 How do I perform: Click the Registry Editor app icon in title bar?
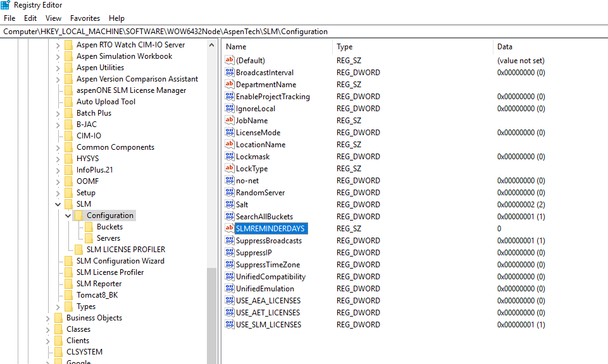[x=5, y=4]
